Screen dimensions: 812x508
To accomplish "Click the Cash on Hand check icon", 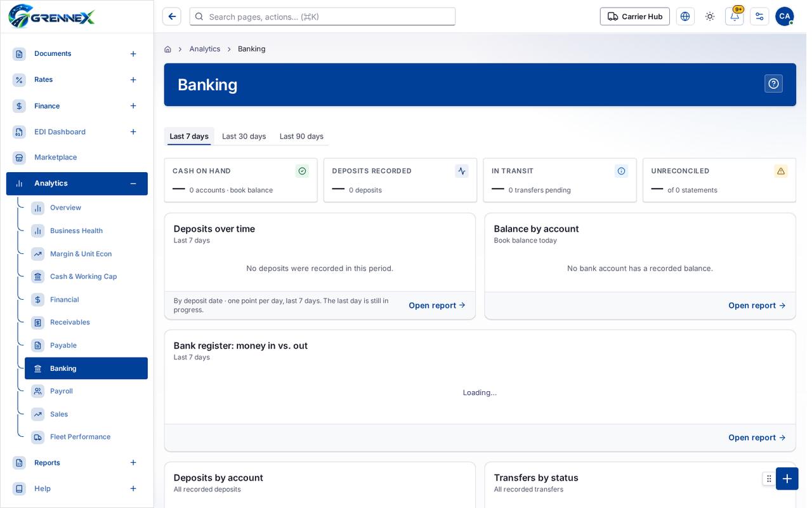I will (302, 171).
